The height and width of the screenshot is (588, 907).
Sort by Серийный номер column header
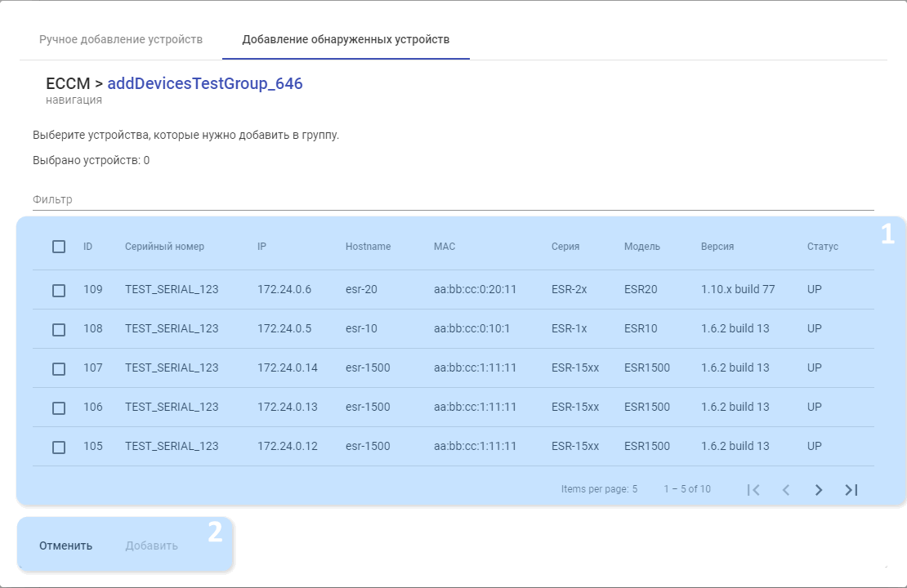pyautogui.click(x=164, y=247)
